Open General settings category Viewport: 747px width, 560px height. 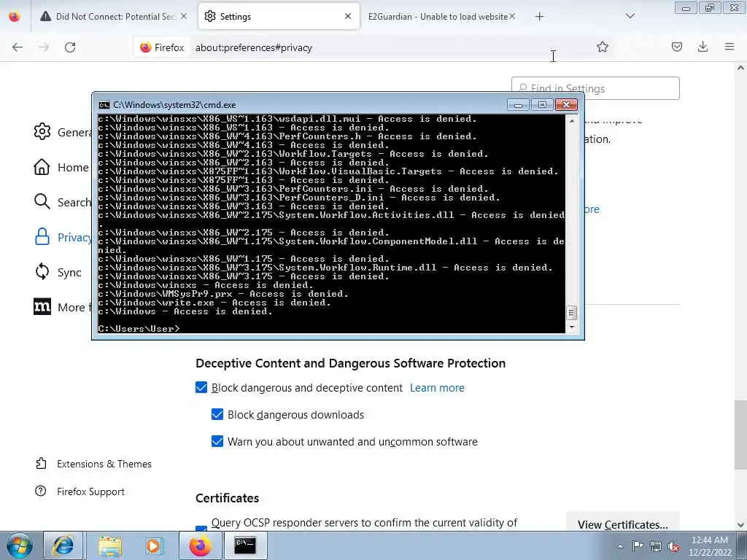tap(62, 132)
